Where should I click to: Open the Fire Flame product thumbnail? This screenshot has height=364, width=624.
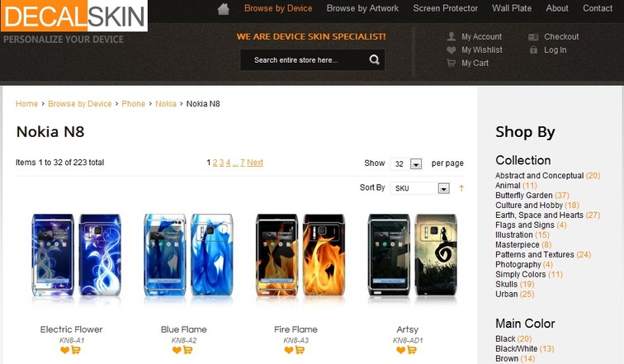point(300,255)
